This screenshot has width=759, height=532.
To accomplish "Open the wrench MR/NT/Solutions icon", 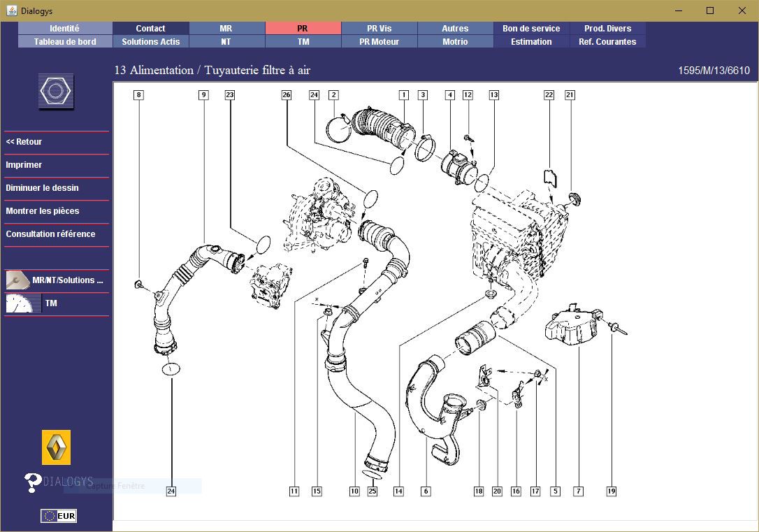I will click(x=17, y=280).
